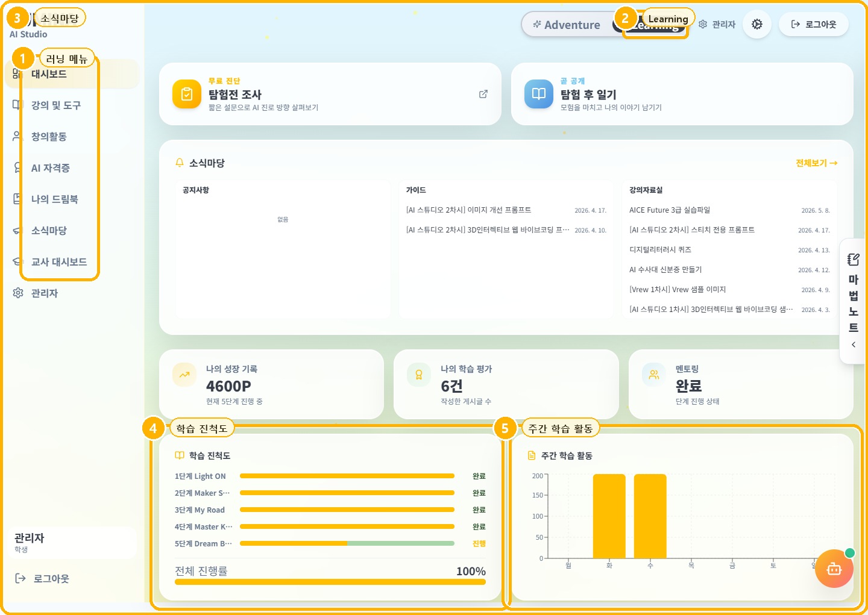The image size is (868, 615).
Task: Click the document icon beside 주간 학습 활동
Action: pos(532,455)
